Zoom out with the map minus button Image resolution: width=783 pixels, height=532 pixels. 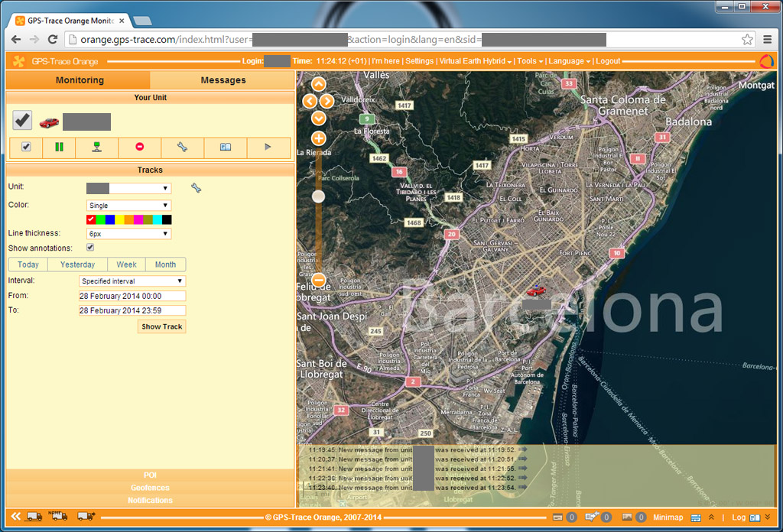coord(319,280)
